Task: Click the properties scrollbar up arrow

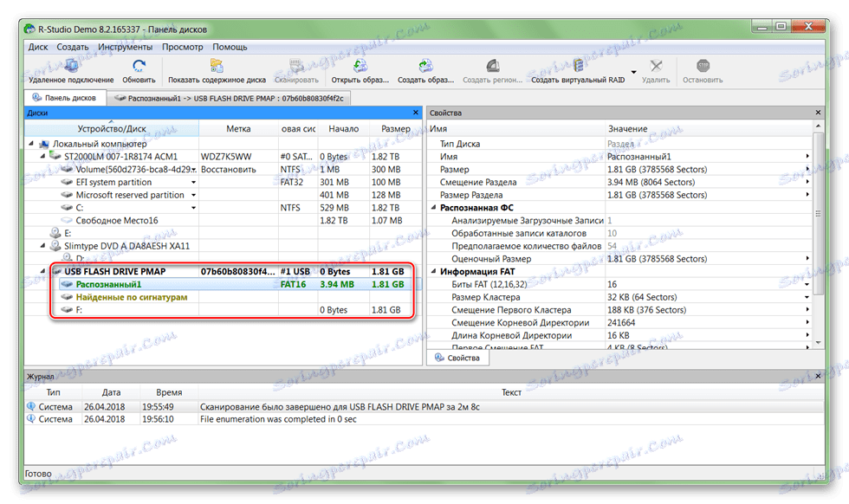Action: (x=818, y=126)
